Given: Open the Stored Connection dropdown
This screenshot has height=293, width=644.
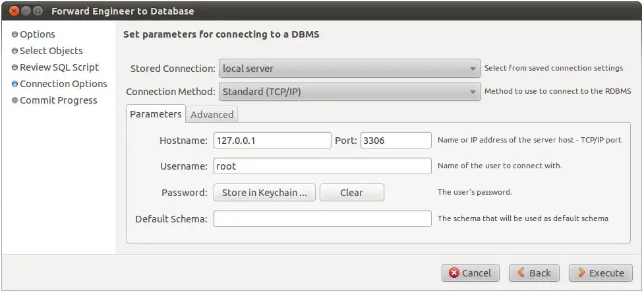Looking at the screenshot, I should (349, 69).
